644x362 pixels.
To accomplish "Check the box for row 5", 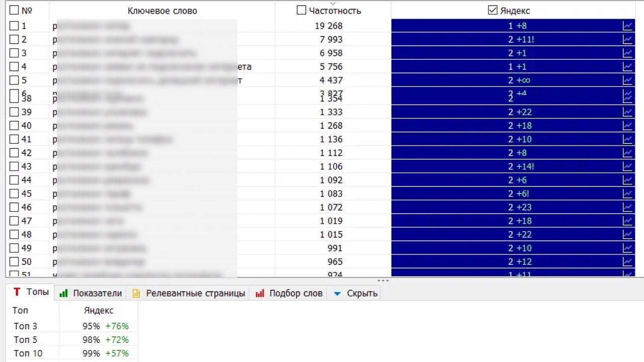I will [14, 80].
